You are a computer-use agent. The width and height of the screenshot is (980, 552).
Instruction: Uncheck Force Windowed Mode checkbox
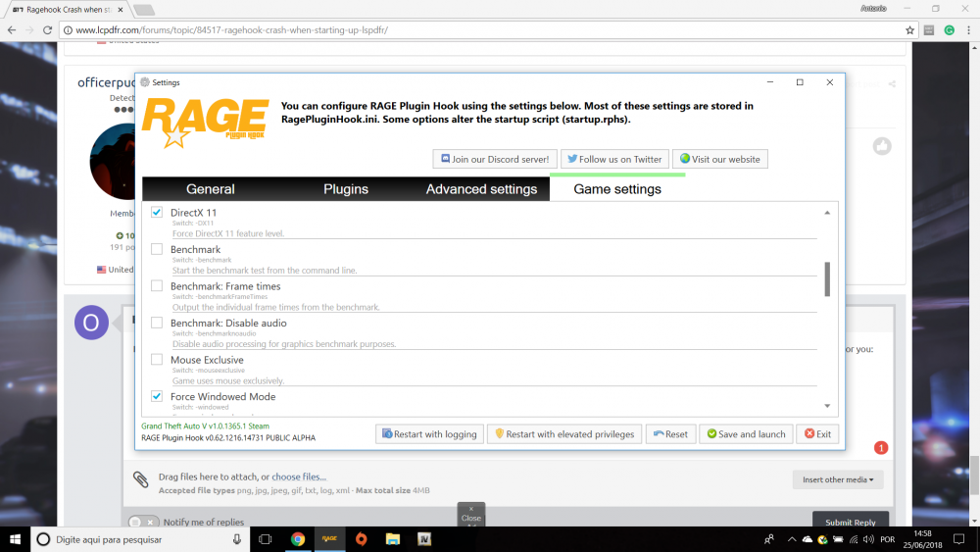[x=157, y=396]
